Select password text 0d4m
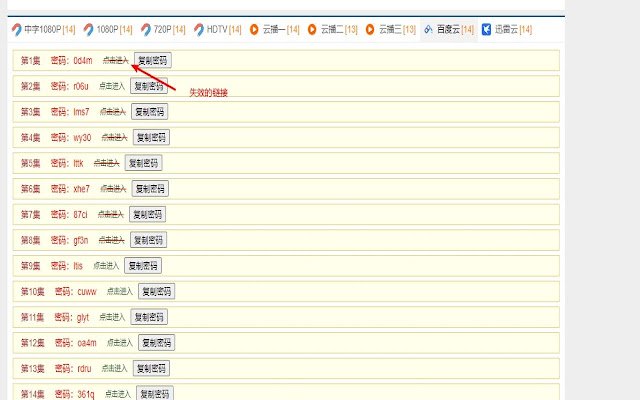The height and width of the screenshot is (400, 640). (x=83, y=61)
